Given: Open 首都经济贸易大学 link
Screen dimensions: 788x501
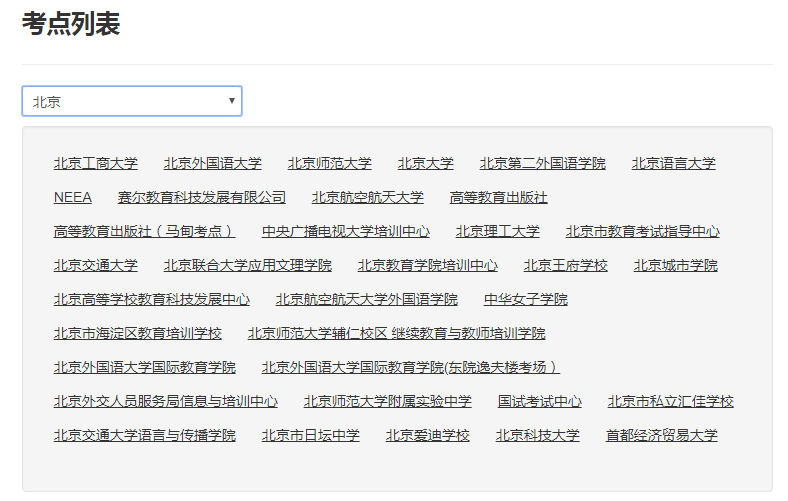Looking at the screenshot, I should click(661, 435).
